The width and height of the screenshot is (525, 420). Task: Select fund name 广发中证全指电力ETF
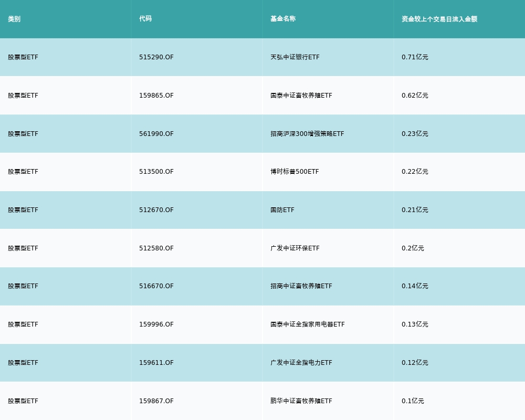(x=301, y=363)
